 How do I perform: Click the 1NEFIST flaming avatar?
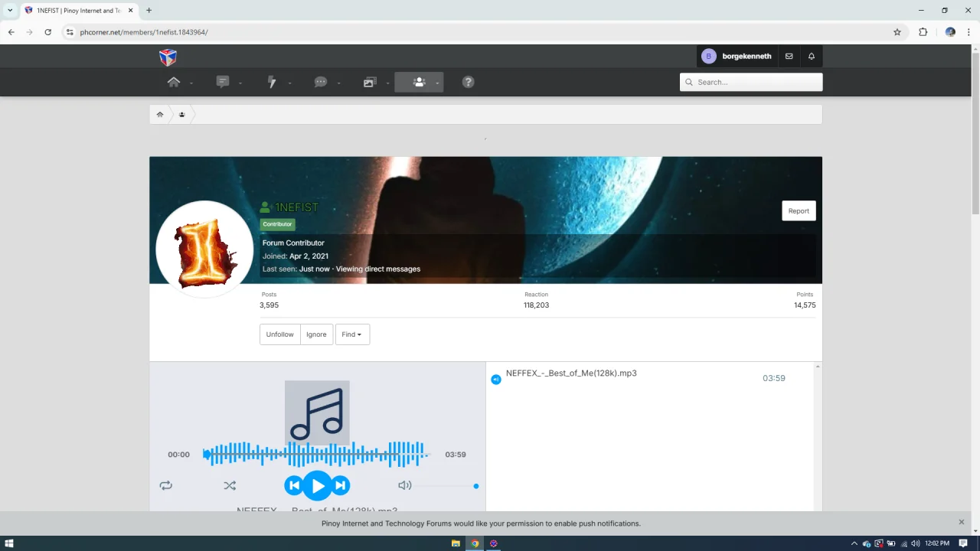pos(204,249)
